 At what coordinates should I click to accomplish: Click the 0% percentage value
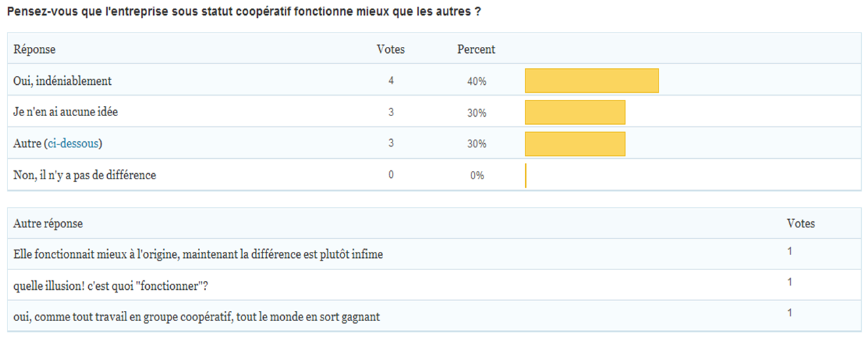pos(477,176)
